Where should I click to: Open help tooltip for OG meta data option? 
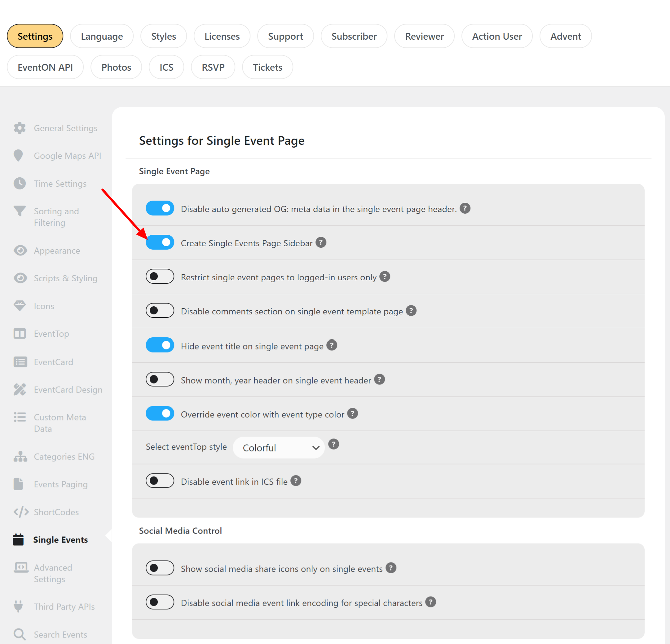click(465, 208)
